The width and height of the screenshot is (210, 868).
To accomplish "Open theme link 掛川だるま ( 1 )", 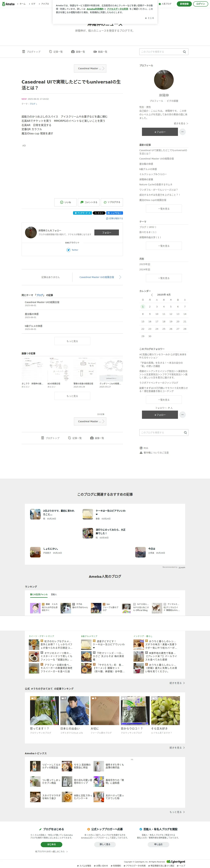I will click(148, 232).
